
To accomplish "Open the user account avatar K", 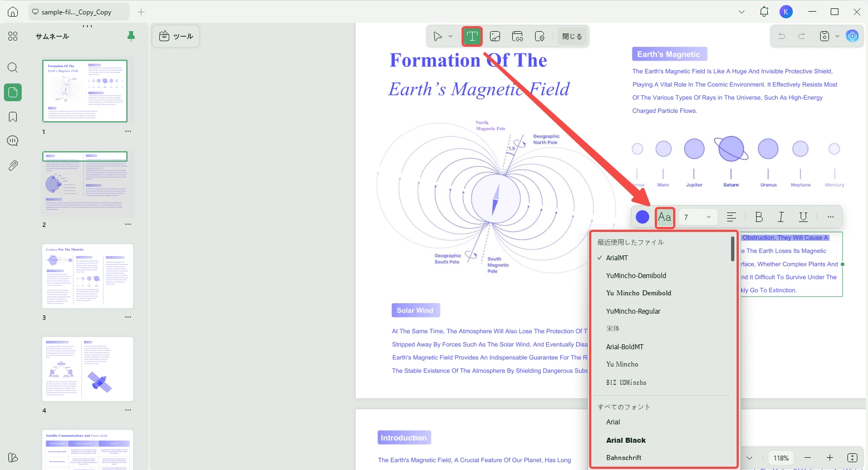I will 786,12.
